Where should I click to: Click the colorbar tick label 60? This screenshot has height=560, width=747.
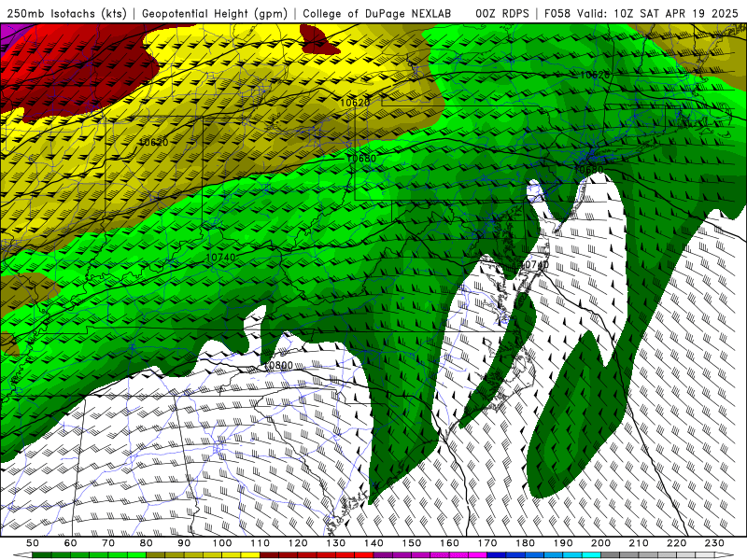[x=71, y=543]
